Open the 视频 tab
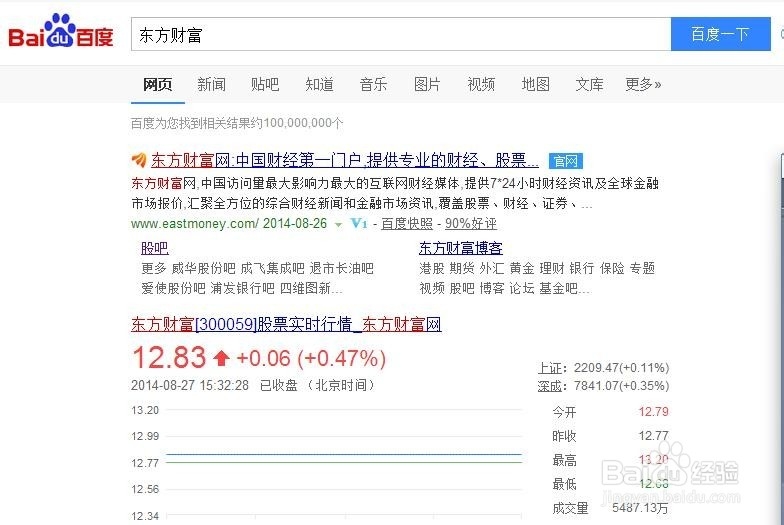Screen dimensions: 784x525 481,84
